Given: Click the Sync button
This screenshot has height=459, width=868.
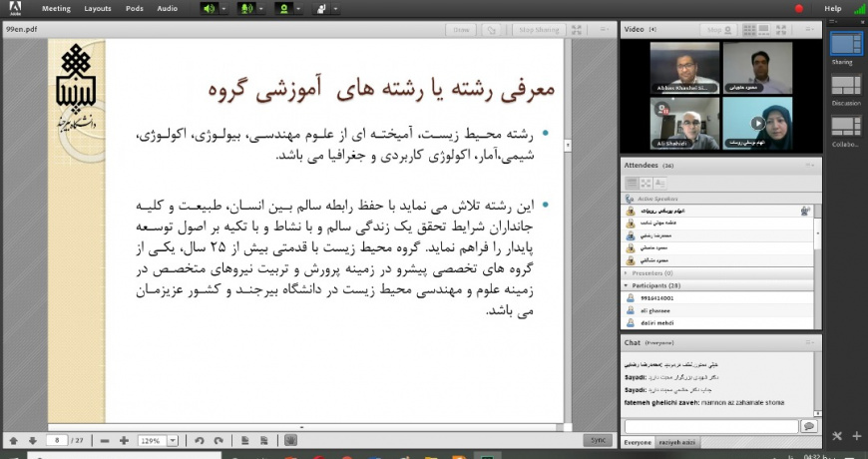Looking at the screenshot, I should 598,440.
